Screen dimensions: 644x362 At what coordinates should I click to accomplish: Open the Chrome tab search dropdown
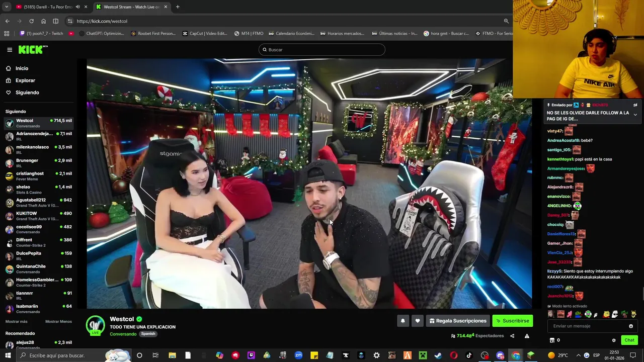[x=7, y=7]
